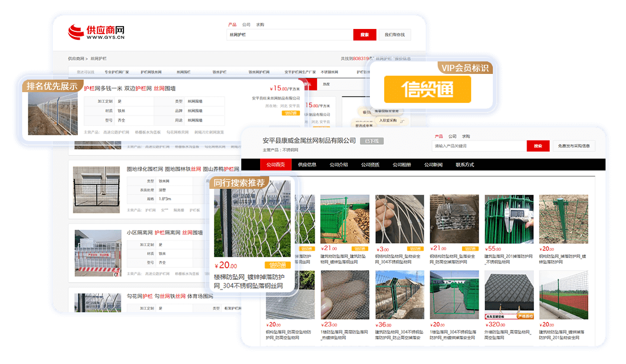The width and height of the screenshot is (626, 364).
Task: Open the 铁丝网护栏网 related search link
Action: pyautogui.click(x=259, y=72)
